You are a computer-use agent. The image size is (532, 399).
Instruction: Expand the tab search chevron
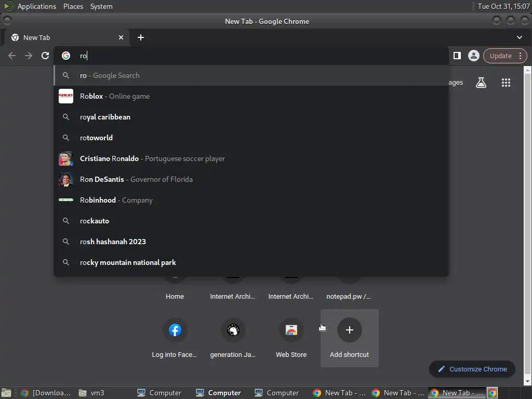point(520,37)
